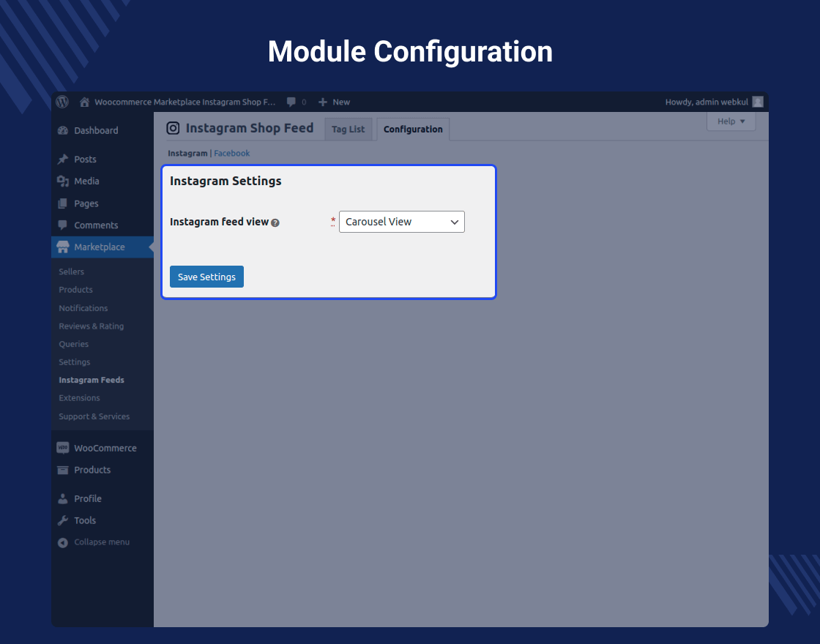Open the Dashboard menu label
Screen dimensions: 820x644
pos(96,131)
